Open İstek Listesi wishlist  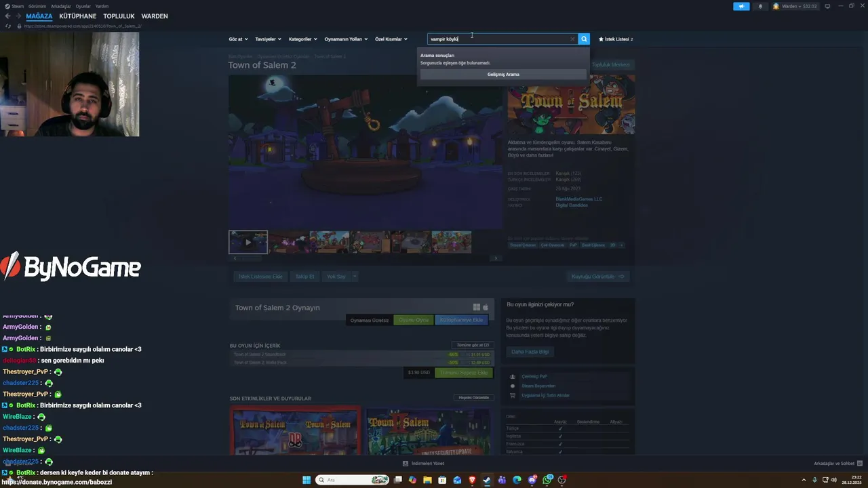tap(616, 39)
